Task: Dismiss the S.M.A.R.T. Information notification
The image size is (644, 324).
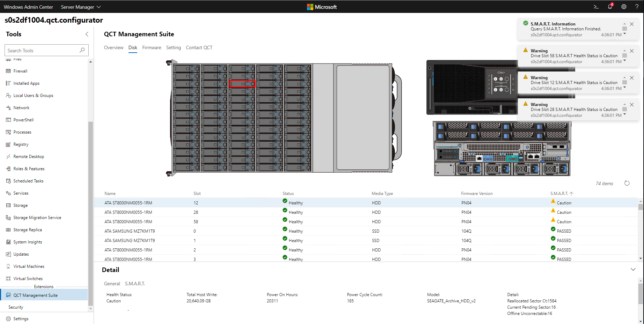Action: (x=632, y=24)
